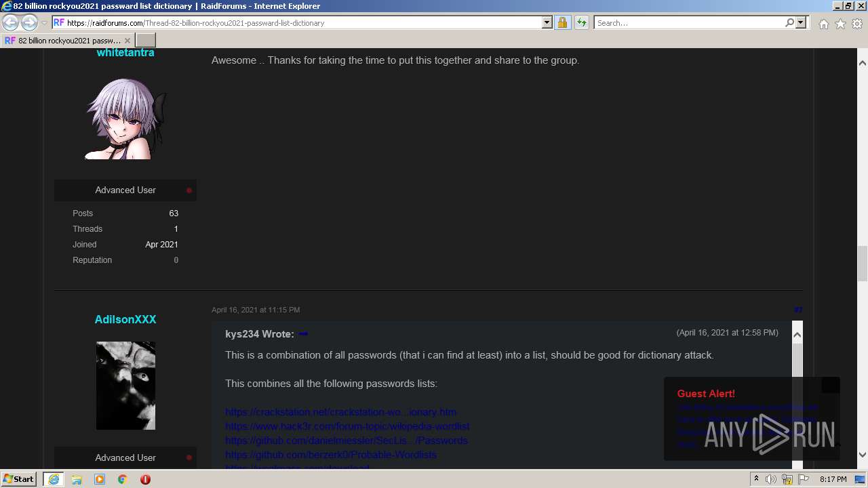Open the crackstation.net wordlist link
Screen dimensions: 868x488
click(340, 412)
